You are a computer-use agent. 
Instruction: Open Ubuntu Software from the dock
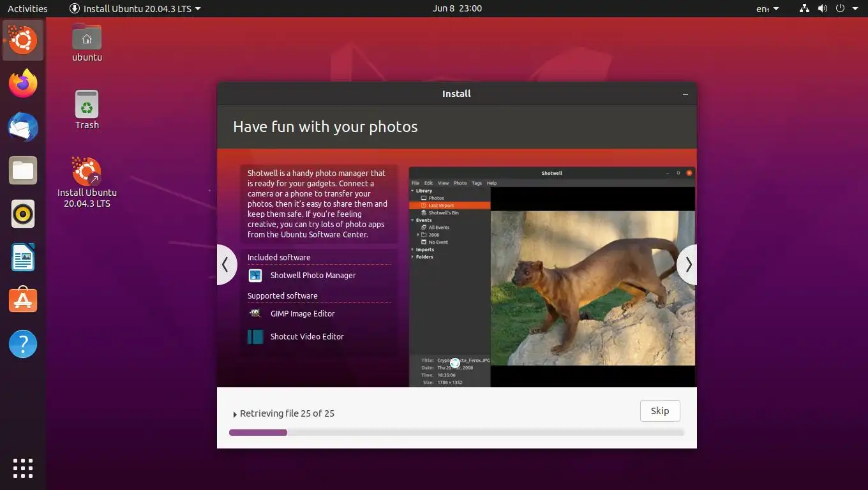coord(23,301)
